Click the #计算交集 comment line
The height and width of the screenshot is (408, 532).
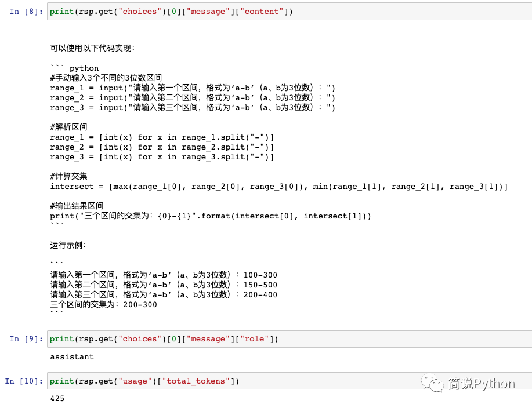pyautogui.click(x=69, y=176)
